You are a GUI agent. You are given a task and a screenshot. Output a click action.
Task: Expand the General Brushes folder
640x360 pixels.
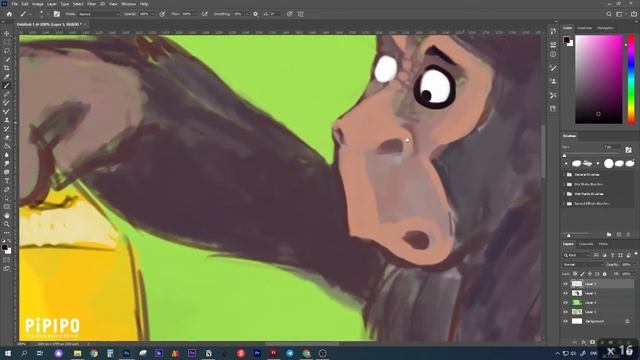[x=564, y=174]
